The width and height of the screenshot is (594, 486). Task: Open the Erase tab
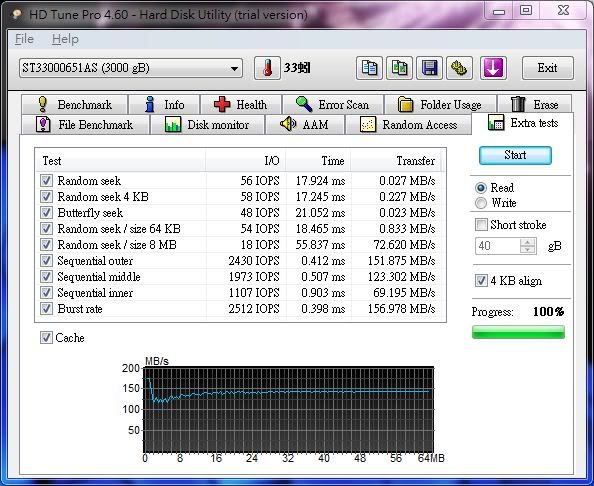(535, 104)
